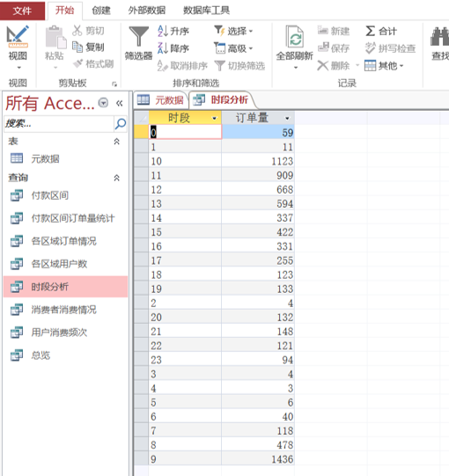Toggle filter with 切换筛选

(239, 65)
